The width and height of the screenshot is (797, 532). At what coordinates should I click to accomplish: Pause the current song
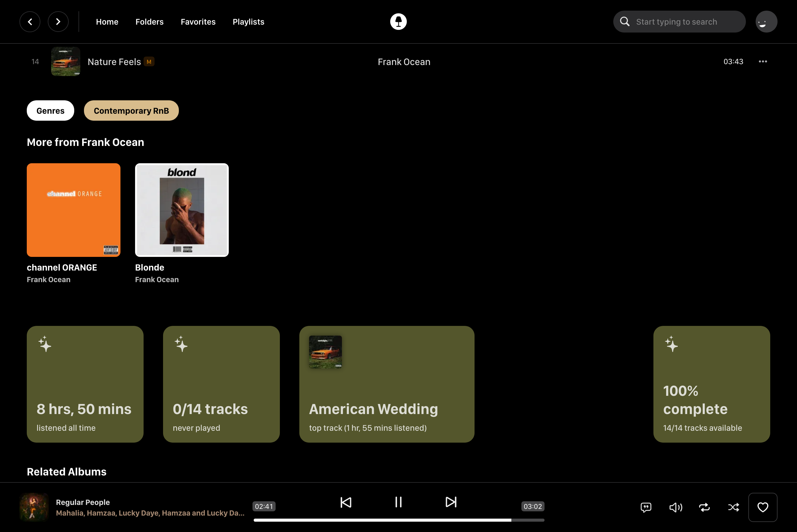[x=398, y=502]
